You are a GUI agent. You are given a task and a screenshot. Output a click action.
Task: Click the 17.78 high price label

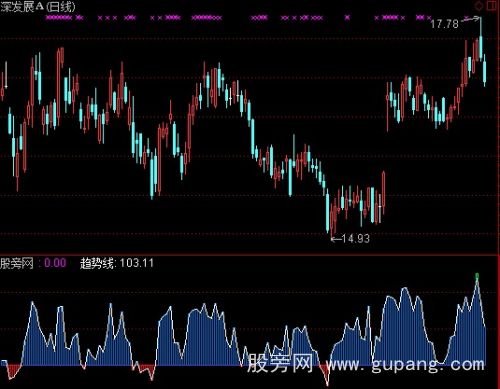(444, 24)
